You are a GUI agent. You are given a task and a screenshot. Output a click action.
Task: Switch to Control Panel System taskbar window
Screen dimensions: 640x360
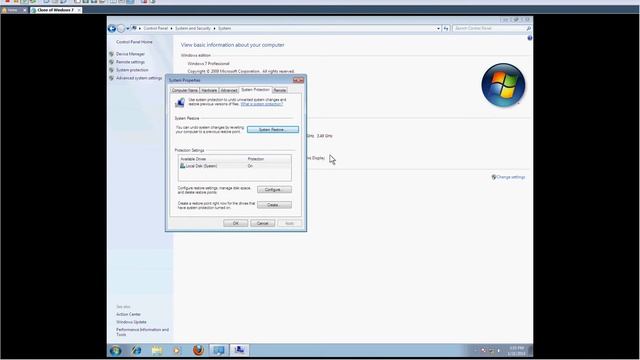pyautogui.click(x=219, y=350)
